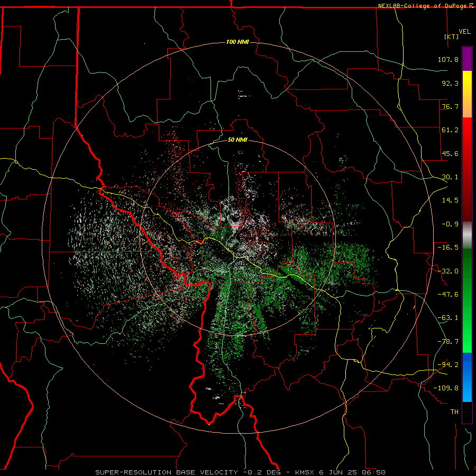
Task: Click the 107.8 legend value
Action: (x=448, y=59)
